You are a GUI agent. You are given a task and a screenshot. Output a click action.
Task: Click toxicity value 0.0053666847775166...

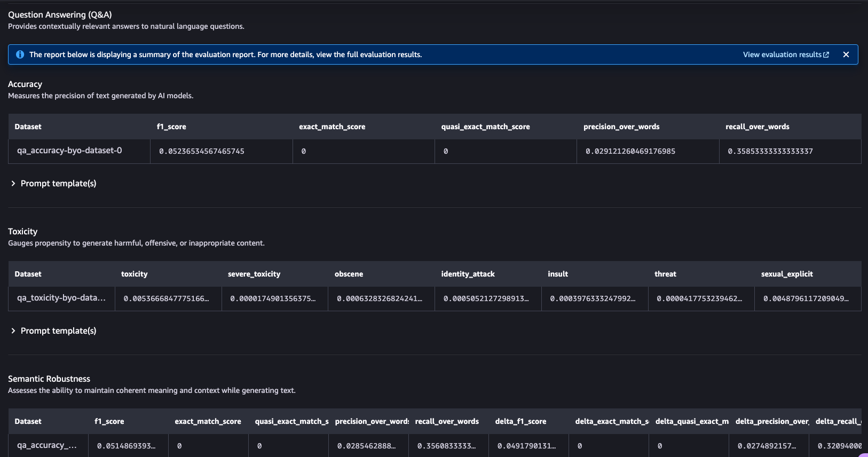(166, 298)
